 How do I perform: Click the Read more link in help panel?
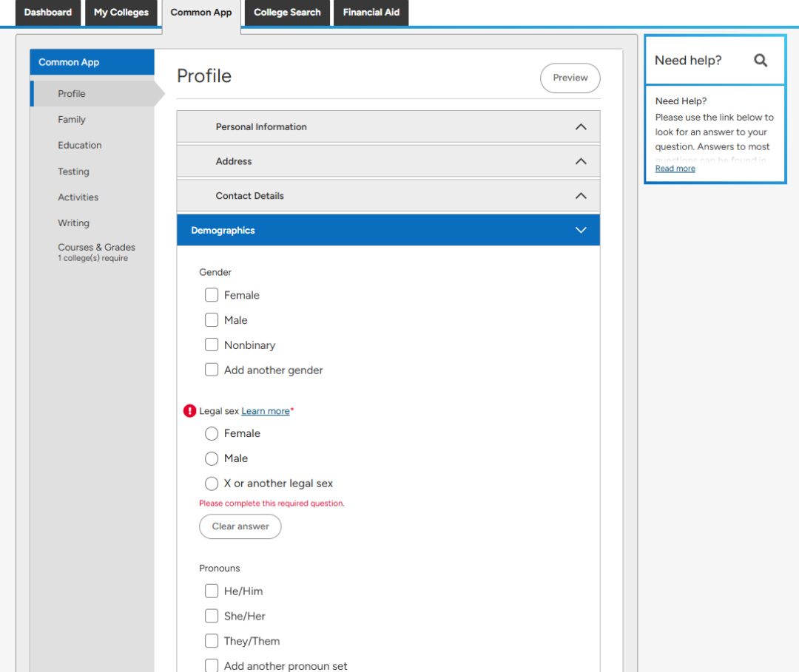click(x=675, y=169)
